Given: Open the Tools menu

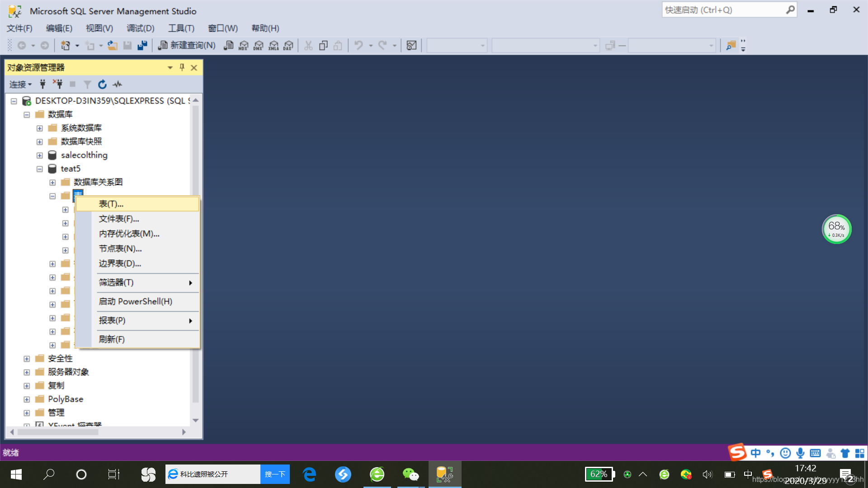Looking at the screenshot, I should [x=181, y=28].
